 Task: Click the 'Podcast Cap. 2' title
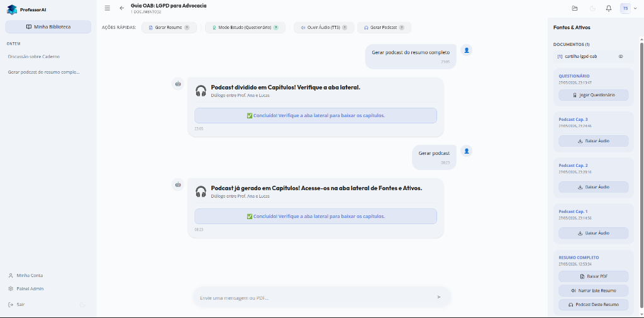(x=573, y=166)
